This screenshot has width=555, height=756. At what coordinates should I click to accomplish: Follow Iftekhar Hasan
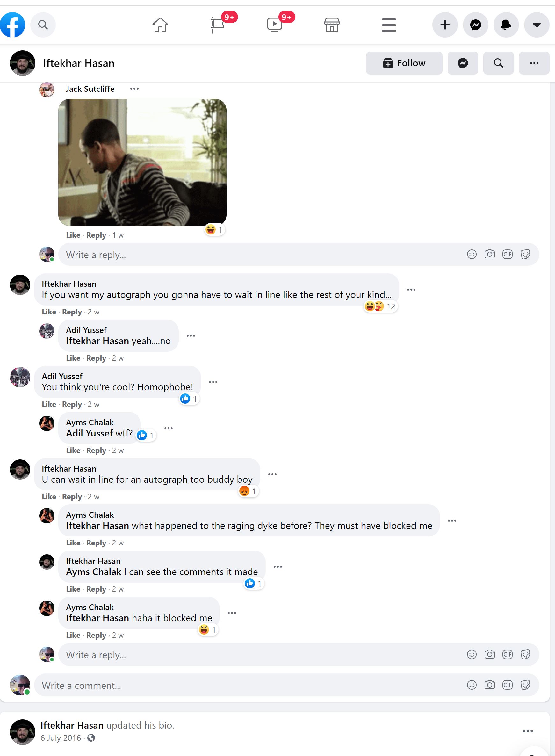[x=404, y=63]
